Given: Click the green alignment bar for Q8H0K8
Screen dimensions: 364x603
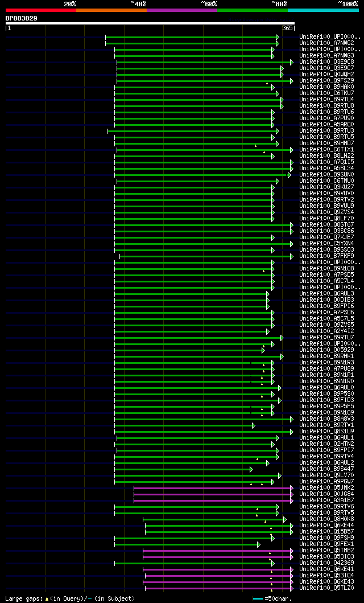Looking at the screenshot, I should click(214, 519).
